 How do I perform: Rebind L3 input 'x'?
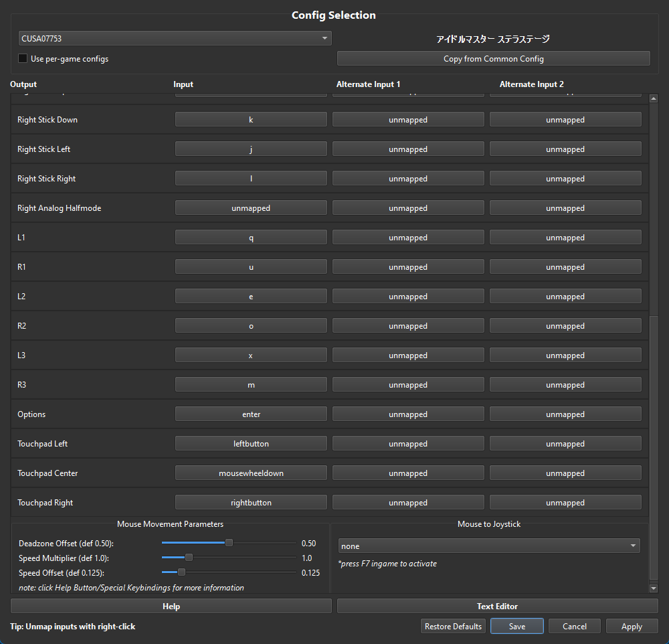(x=251, y=355)
